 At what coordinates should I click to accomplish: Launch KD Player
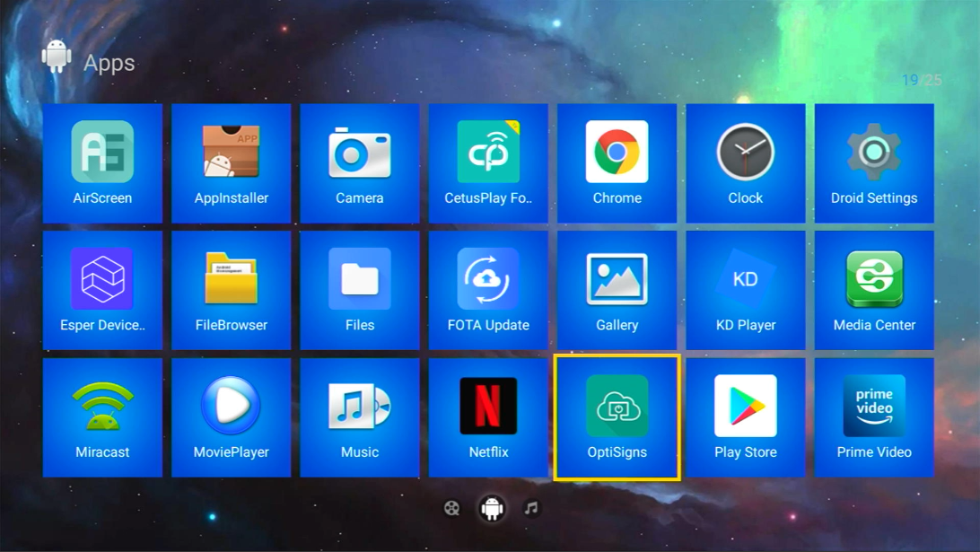coord(746,290)
